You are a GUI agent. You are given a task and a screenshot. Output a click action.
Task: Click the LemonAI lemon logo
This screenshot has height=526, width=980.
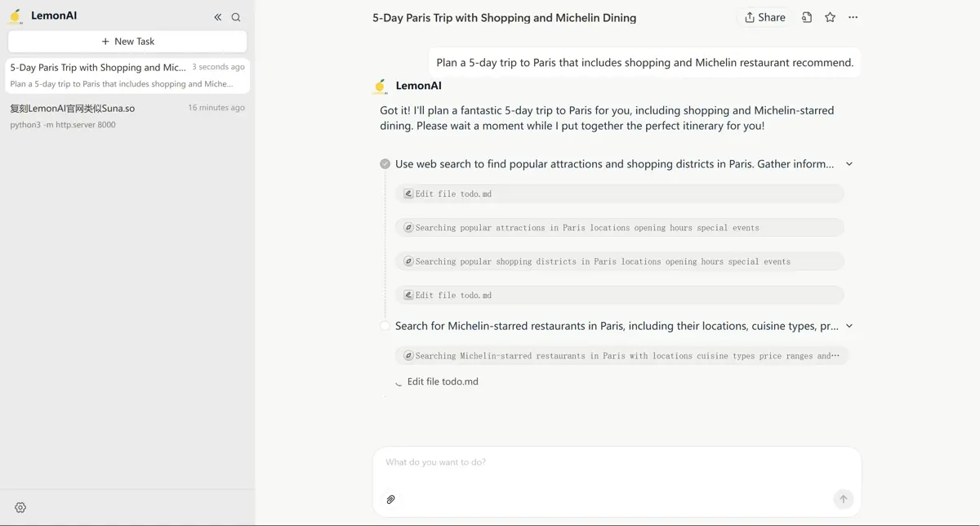pos(16,16)
